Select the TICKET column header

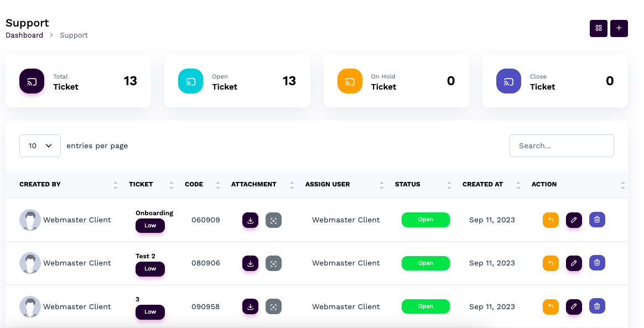tap(141, 184)
